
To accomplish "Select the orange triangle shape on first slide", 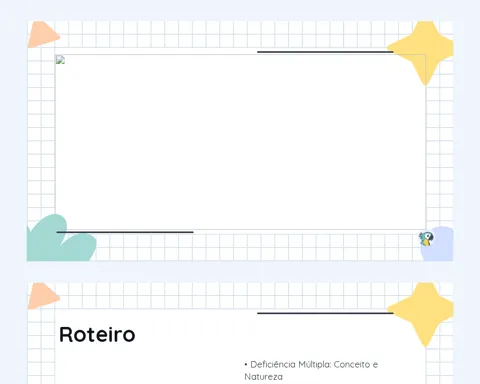I will [x=43, y=35].
